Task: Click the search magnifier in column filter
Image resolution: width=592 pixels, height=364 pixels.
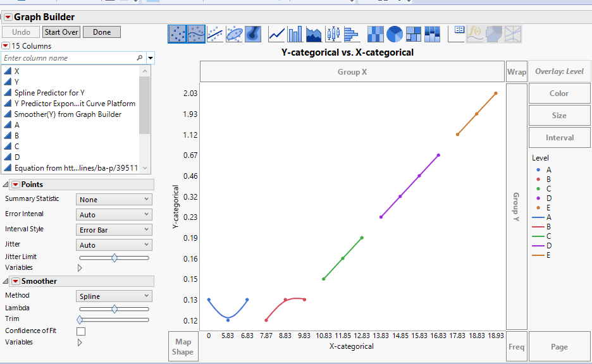Action: (x=139, y=58)
